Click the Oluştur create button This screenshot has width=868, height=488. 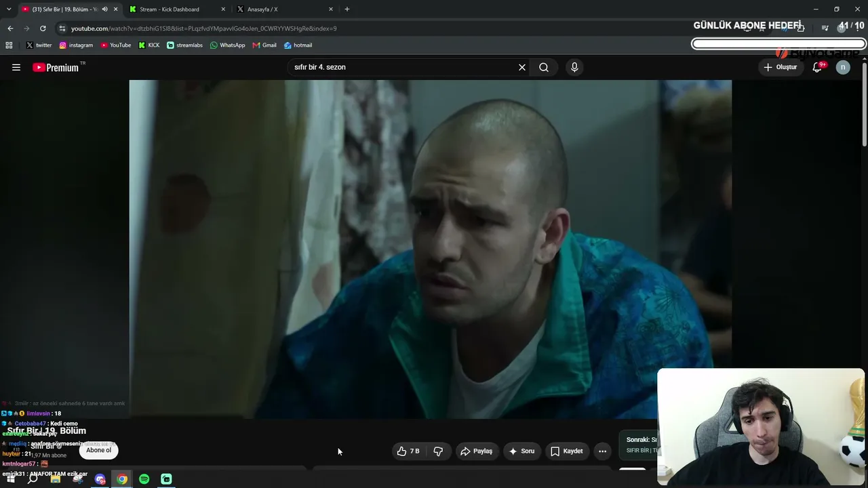781,67
